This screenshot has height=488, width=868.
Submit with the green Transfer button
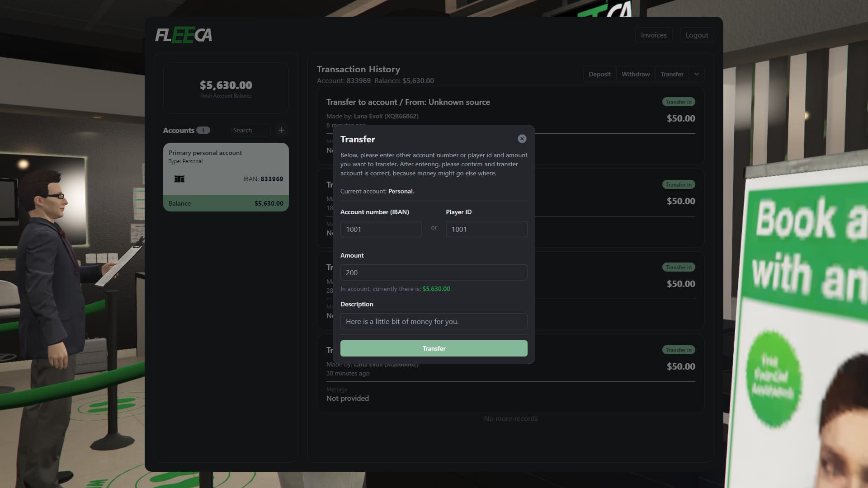(x=434, y=348)
